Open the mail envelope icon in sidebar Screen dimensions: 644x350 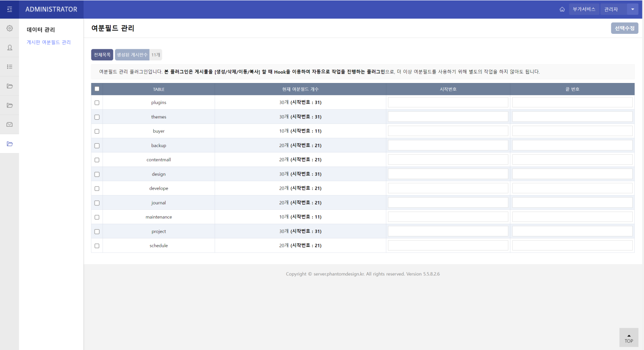[10, 124]
